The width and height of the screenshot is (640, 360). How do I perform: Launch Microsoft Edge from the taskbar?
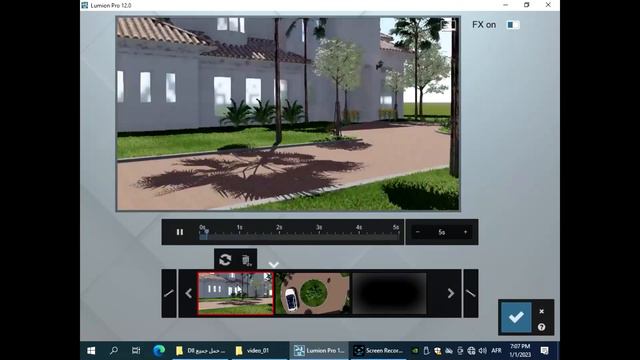point(159,351)
